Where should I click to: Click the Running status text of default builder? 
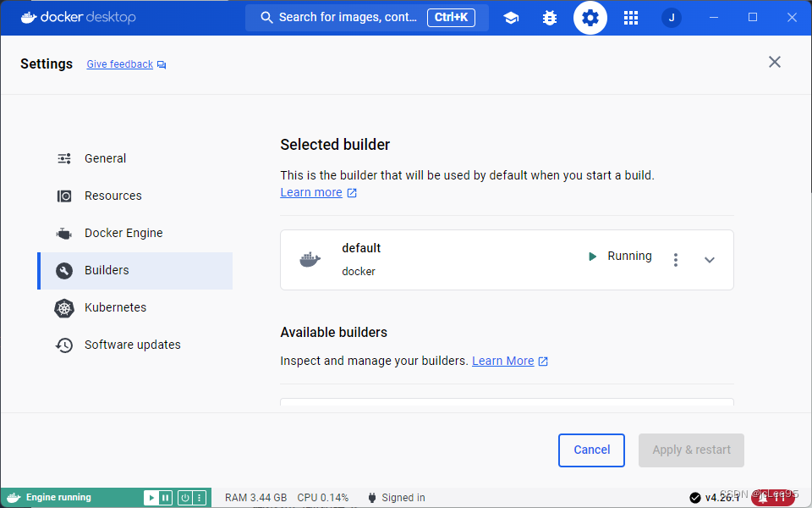pyautogui.click(x=629, y=256)
